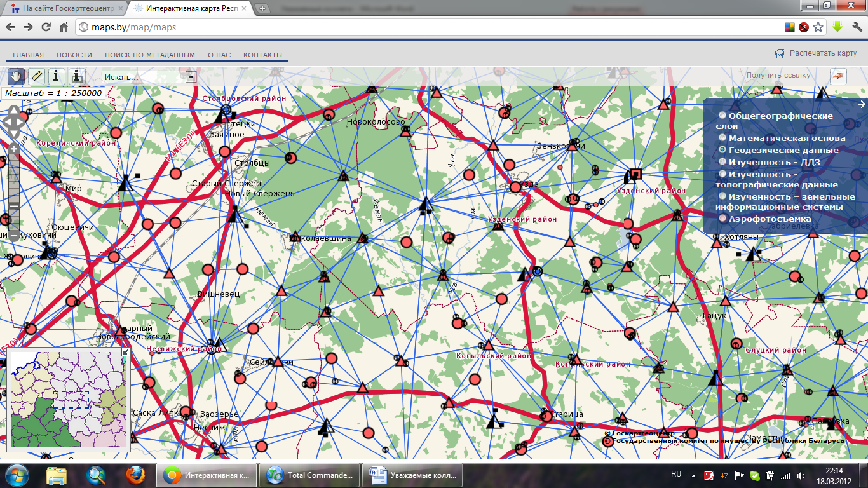This screenshot has width=868, height=488.
Task: Click RU language indicator in tray
Action: [x=676, y=474]
